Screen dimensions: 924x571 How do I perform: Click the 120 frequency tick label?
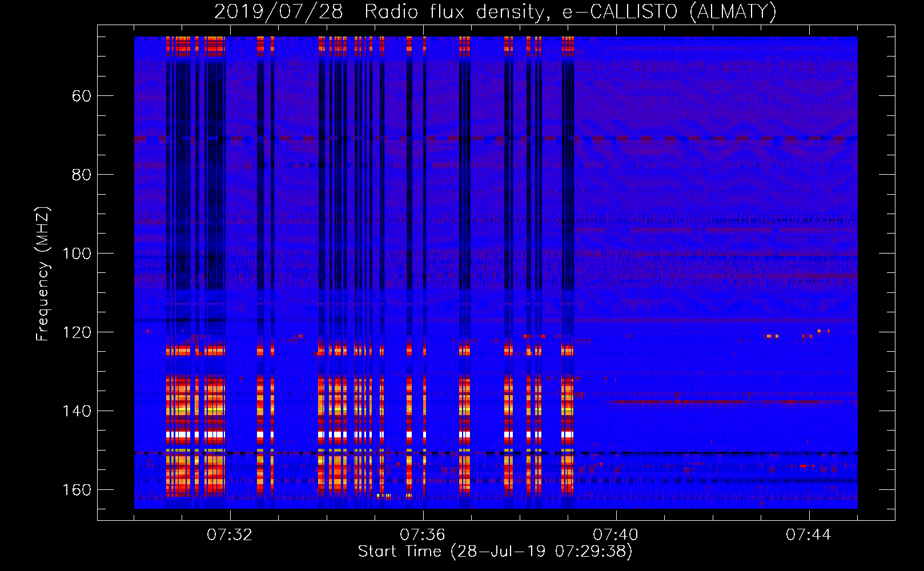[77, 332]
